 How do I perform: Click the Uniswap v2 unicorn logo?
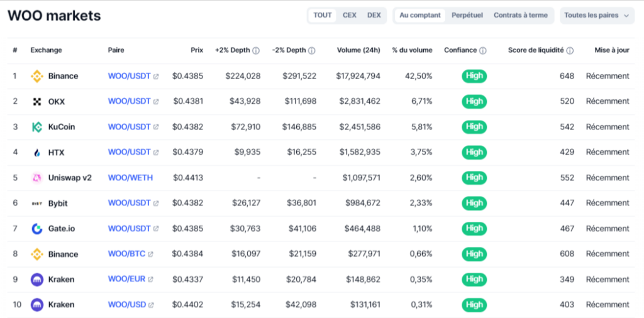point(36,178)
